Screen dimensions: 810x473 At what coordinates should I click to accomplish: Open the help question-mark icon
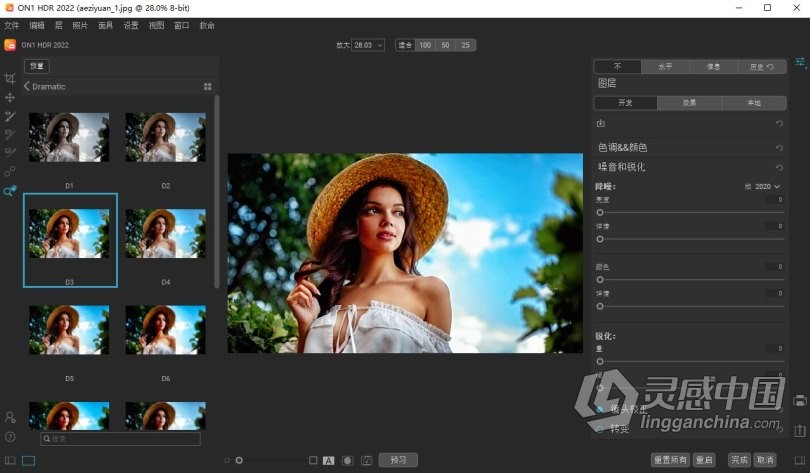tap(10, 437)
